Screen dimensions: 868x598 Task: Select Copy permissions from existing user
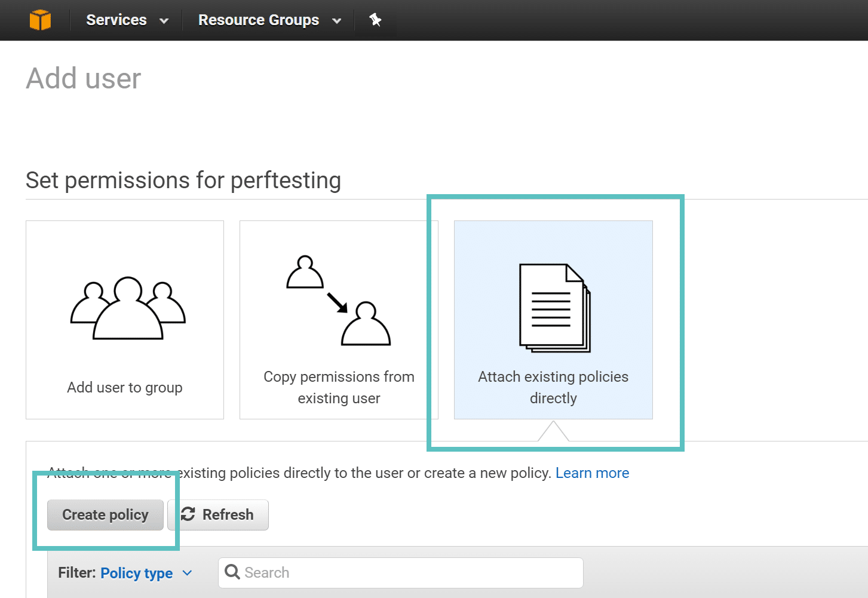[x=339, y=320]
